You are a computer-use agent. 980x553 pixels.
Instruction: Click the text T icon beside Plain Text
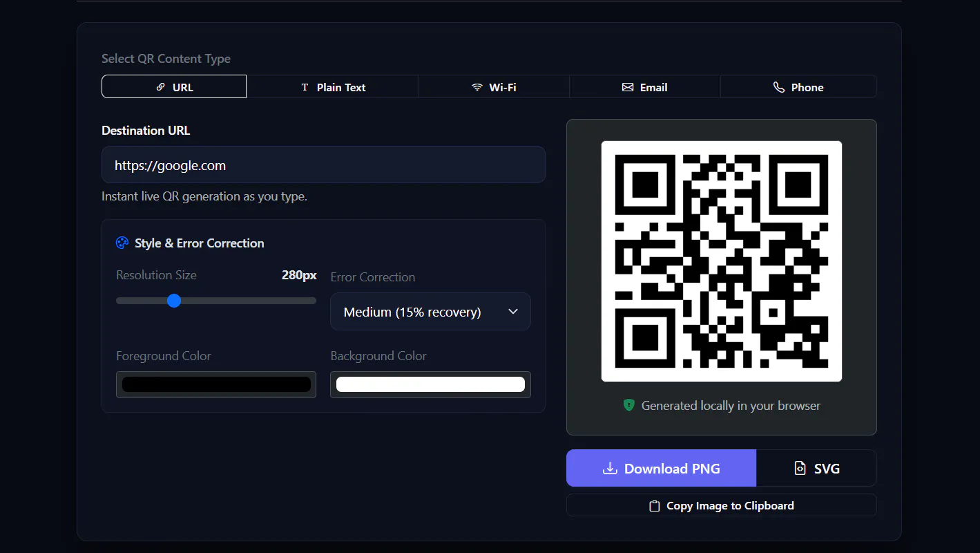305,87
